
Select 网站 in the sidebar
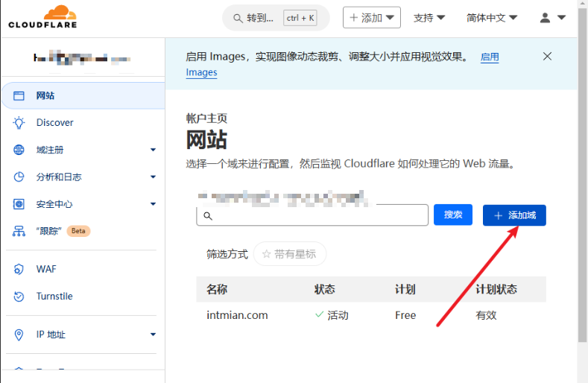pos(45,95)
